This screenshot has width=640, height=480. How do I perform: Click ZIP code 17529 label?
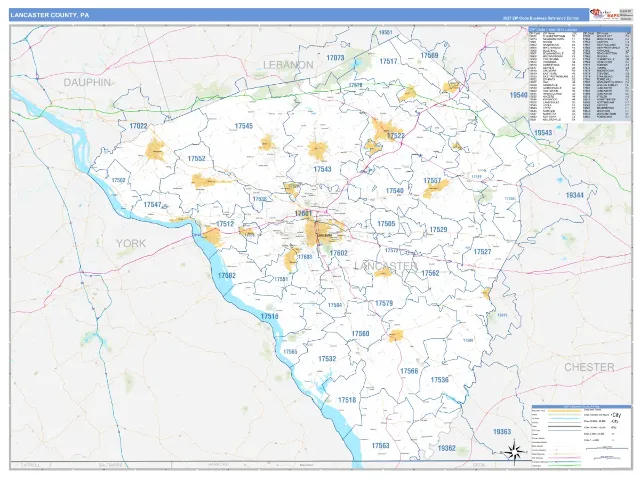pyautogui.click(x=438, y=229)
